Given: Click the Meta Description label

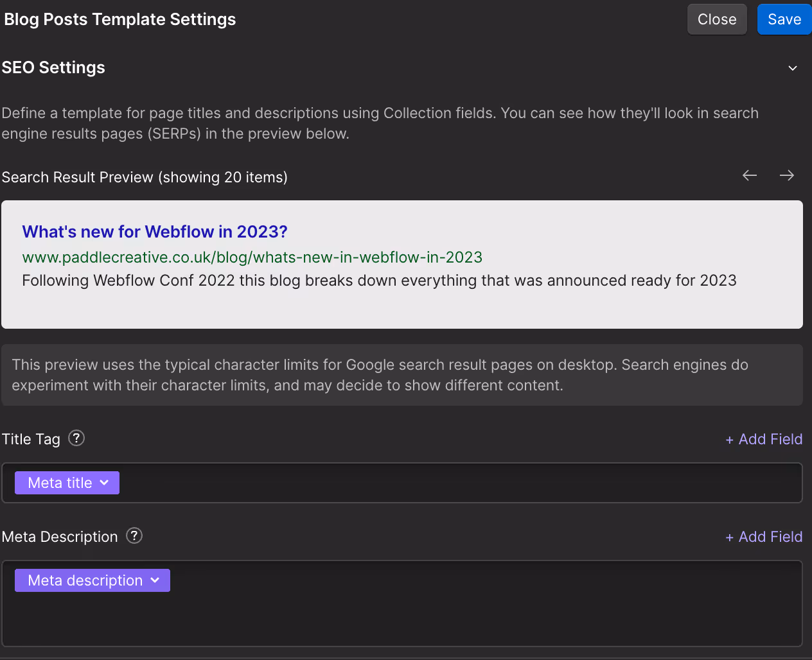Looking at the screenshot, I should [60, 537].
